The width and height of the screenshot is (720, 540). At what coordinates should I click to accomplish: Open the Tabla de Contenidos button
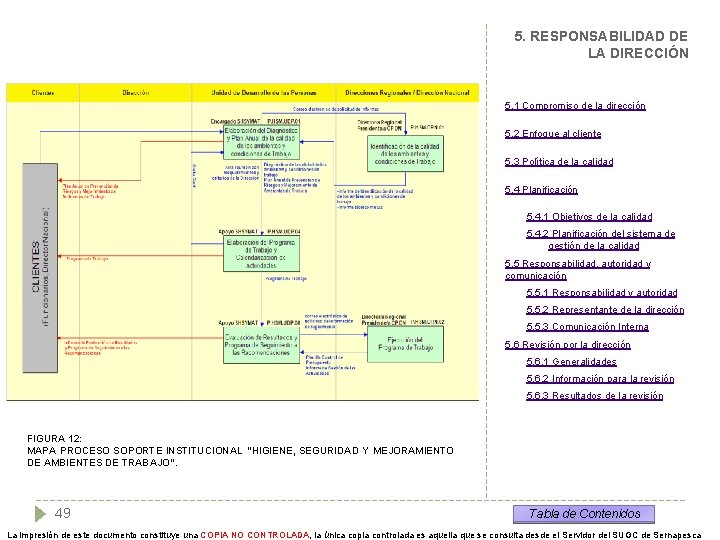584,514
